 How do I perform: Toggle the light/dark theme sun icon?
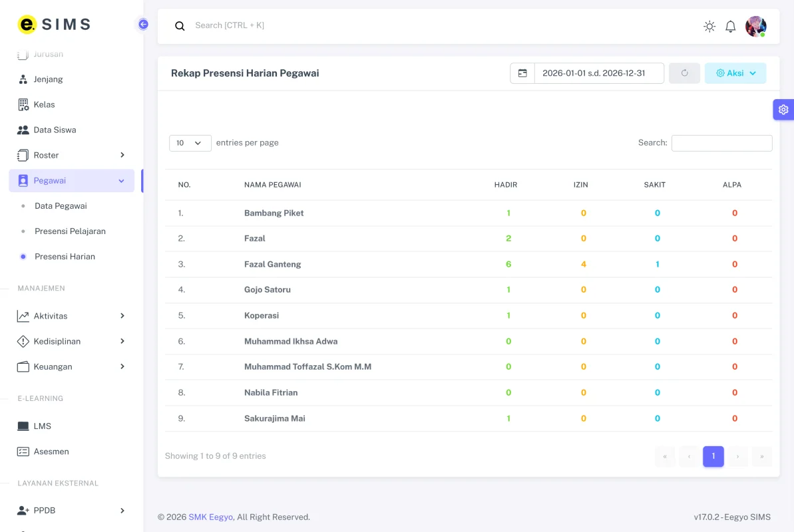pos(709,27)
